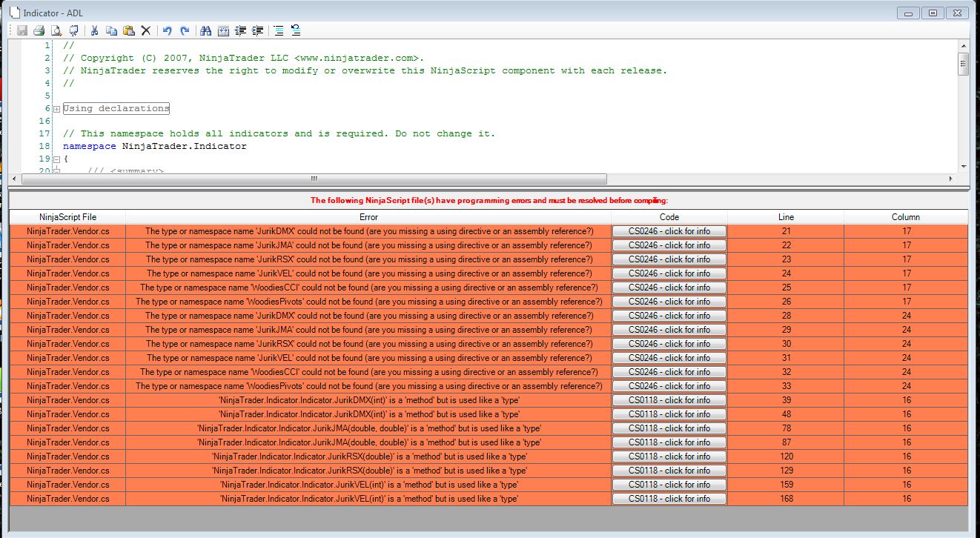
Task: Open CS0246 info for line 26 error
Action: coord(669,302)
